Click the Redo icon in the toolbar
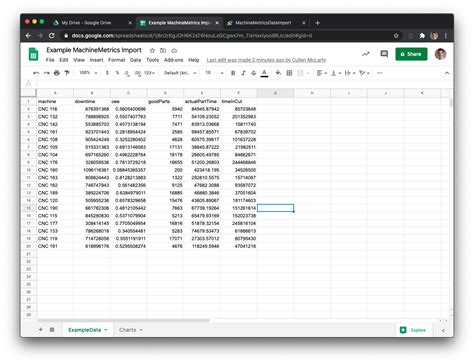The width and height of the screenshot is (474, 364). pos(46,73)
